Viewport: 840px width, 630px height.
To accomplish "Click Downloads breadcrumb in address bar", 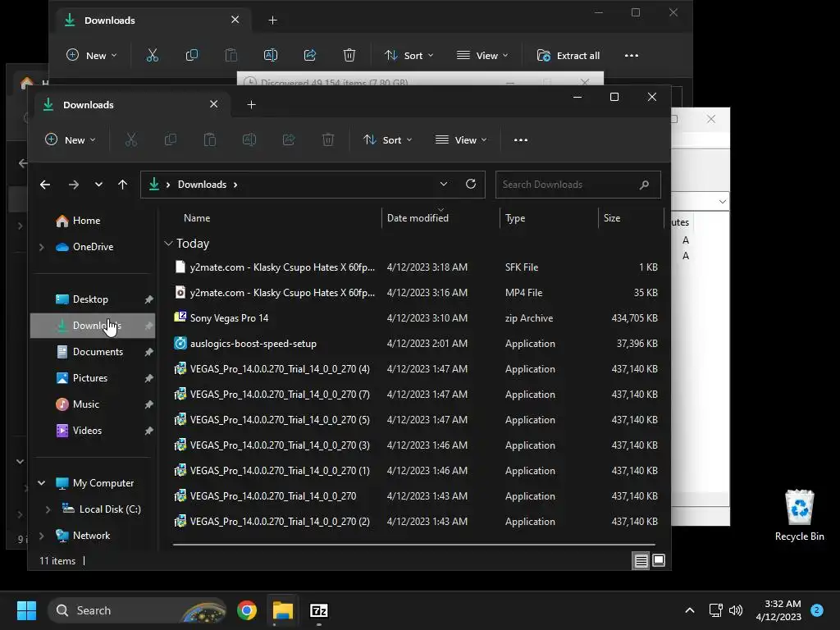I will 202,185.
